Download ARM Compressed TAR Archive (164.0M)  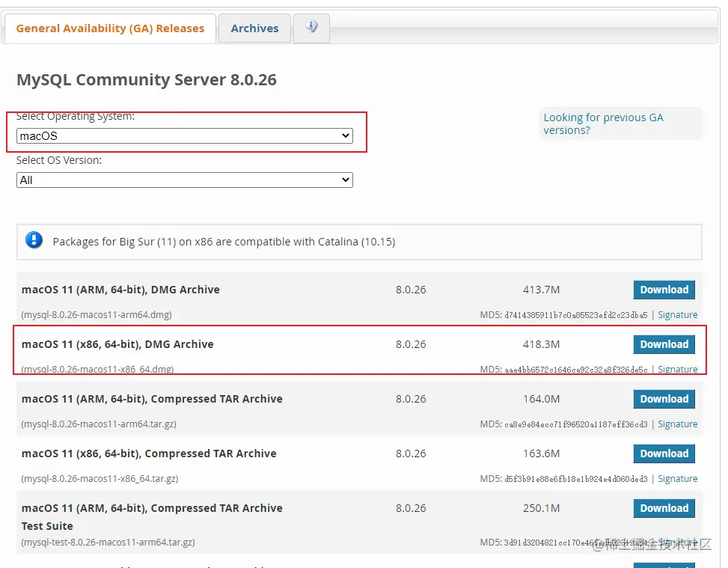coord(664,399)
